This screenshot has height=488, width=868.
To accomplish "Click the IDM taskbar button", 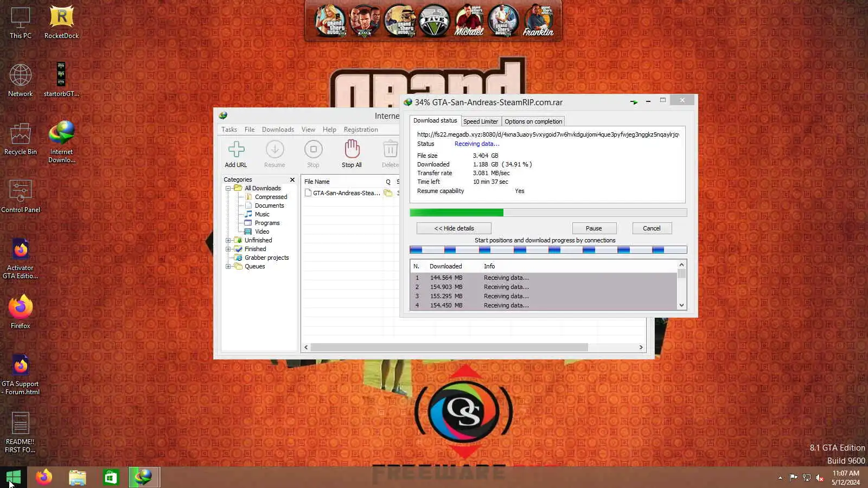I will tap(144, 477).
